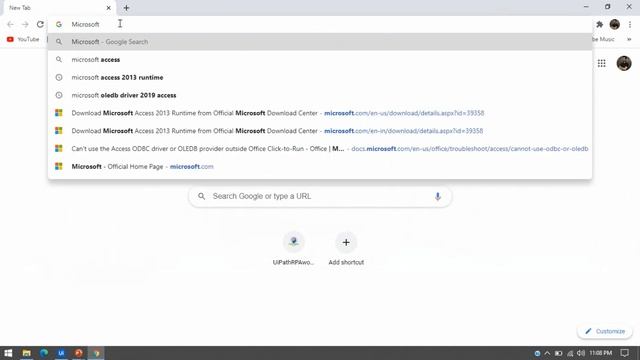Open the clock showing 11:08 PM
This screenshot has width=640, height=360.
pos(600,353)
